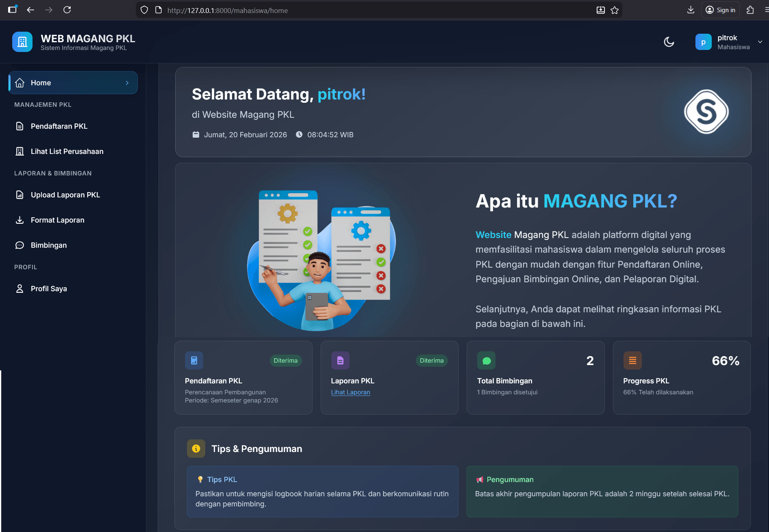Image resolution: width=769 pixels, height=532 pixels.
Task: Click the green Total Bimbingan chat icon
Action: [x=486, y=361]
